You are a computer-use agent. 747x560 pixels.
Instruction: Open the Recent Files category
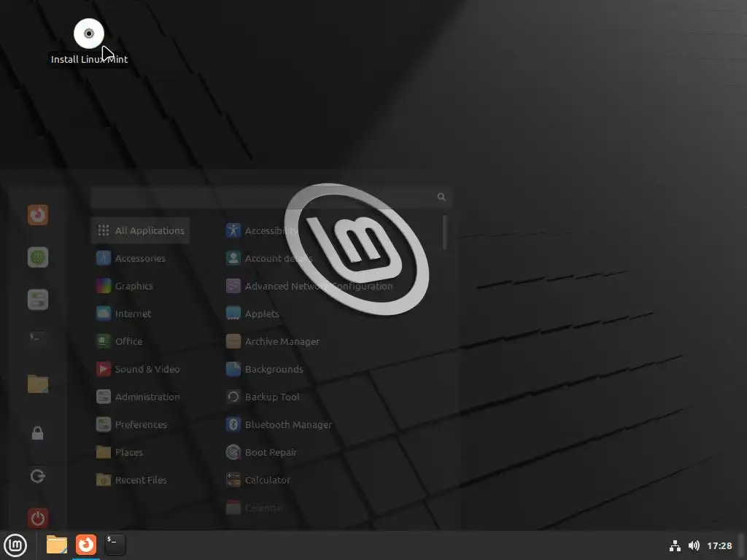click(x=140, y=480)
